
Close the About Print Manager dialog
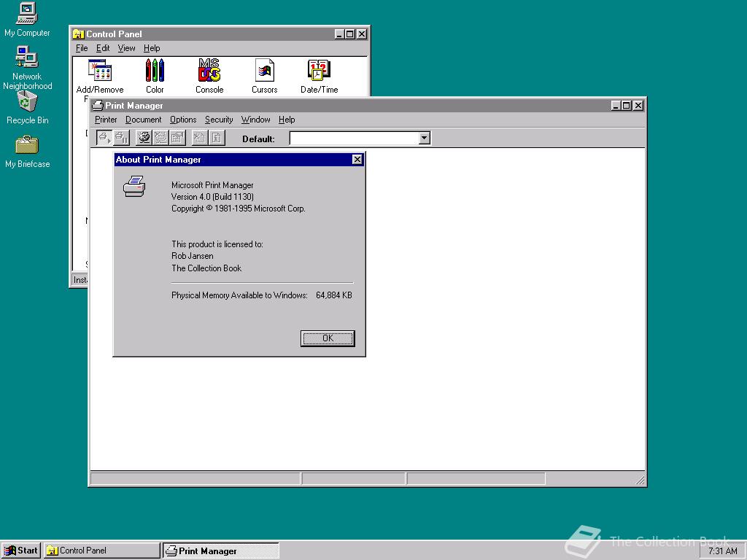click(357, 160)
